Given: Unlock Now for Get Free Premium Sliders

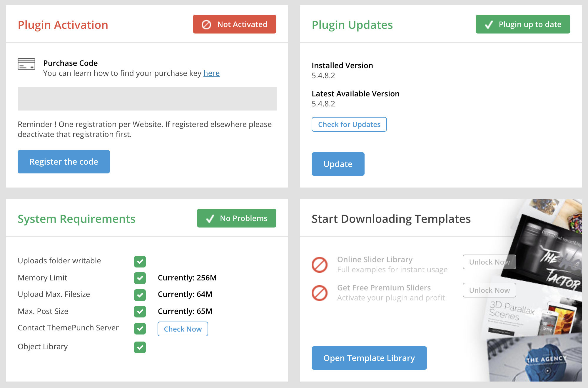Looking at the screenshot, I should [x=489, y=290].
